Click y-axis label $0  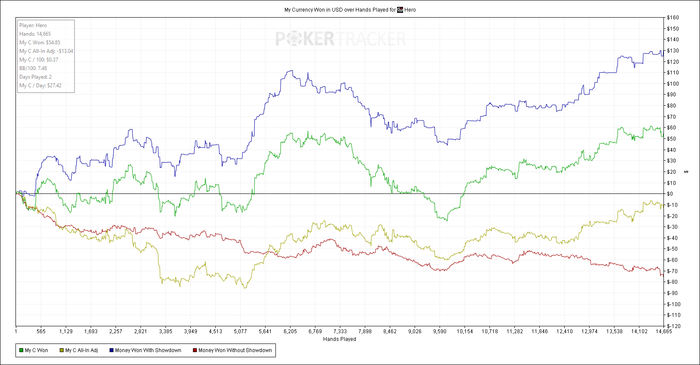[x=670, y=194]
